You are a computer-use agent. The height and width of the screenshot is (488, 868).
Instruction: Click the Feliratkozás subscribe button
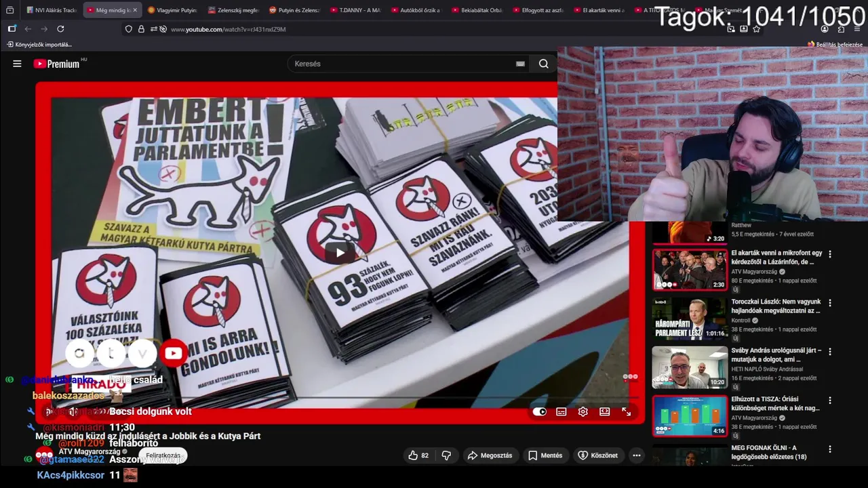click(163, 455)
